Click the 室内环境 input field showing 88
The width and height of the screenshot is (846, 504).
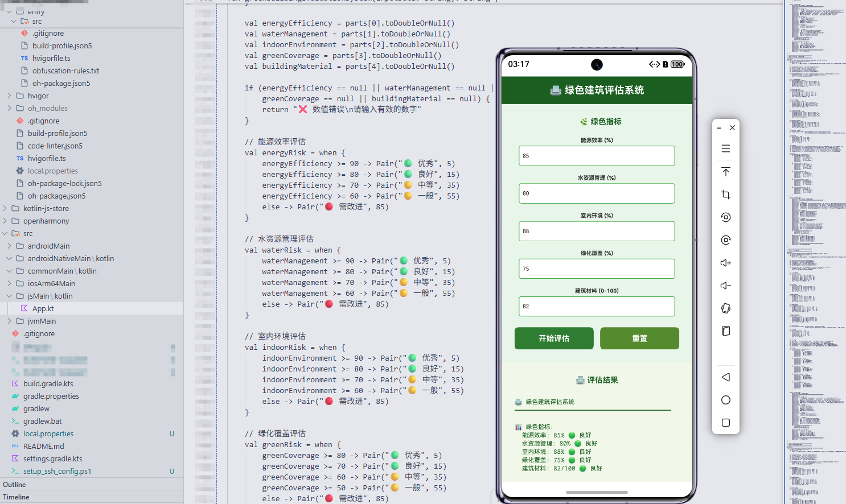(597, 231)
